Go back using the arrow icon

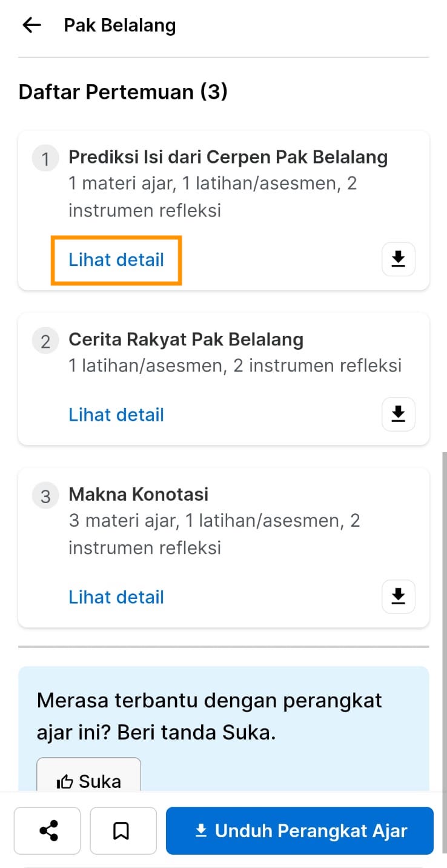[x=31, y=25]
